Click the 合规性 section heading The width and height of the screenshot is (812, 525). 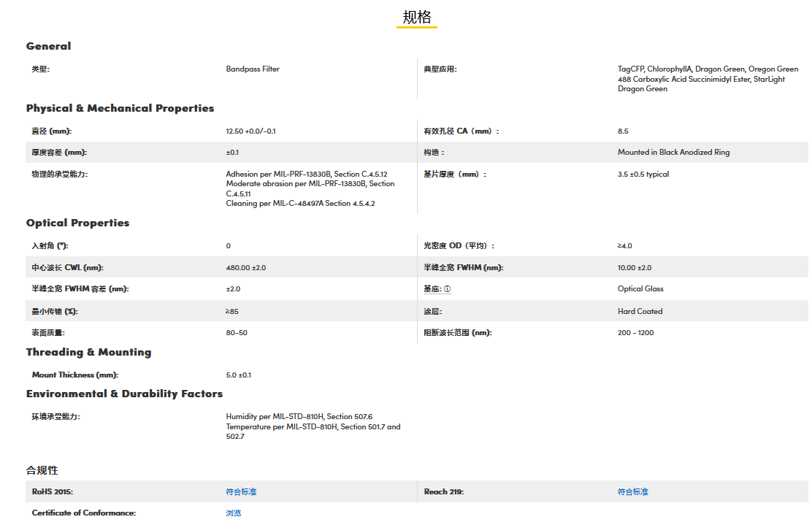[x=42, y=470]
